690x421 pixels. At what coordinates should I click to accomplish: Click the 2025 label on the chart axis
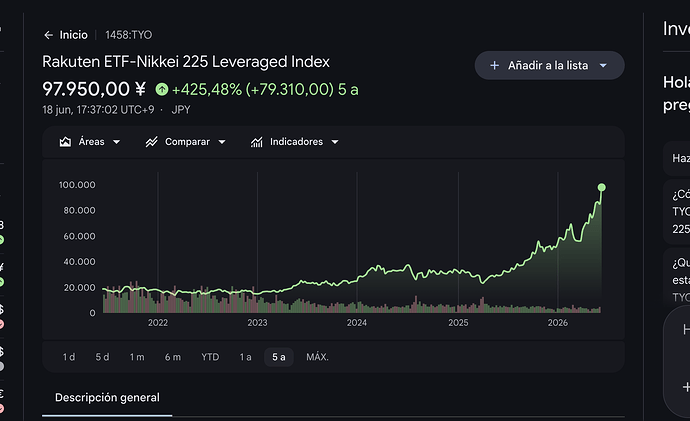click(458, 323)
